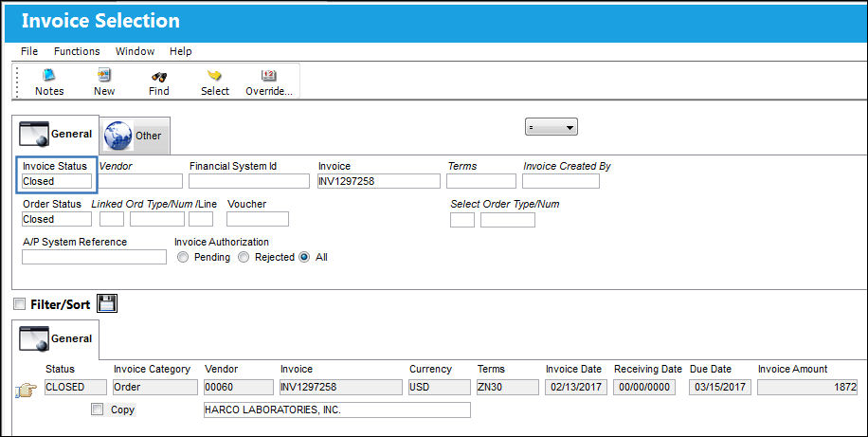Open the File menu
This screenshot has height=437, width=868.
coord(29,51)
